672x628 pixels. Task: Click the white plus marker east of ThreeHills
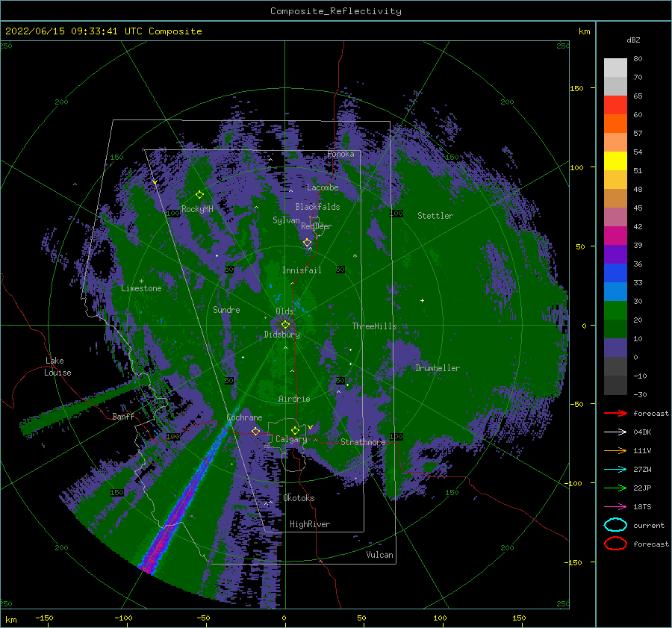422,300
